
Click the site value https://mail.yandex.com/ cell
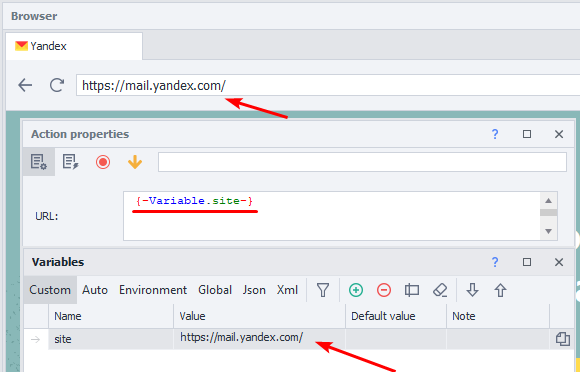[x=260, y=339]
